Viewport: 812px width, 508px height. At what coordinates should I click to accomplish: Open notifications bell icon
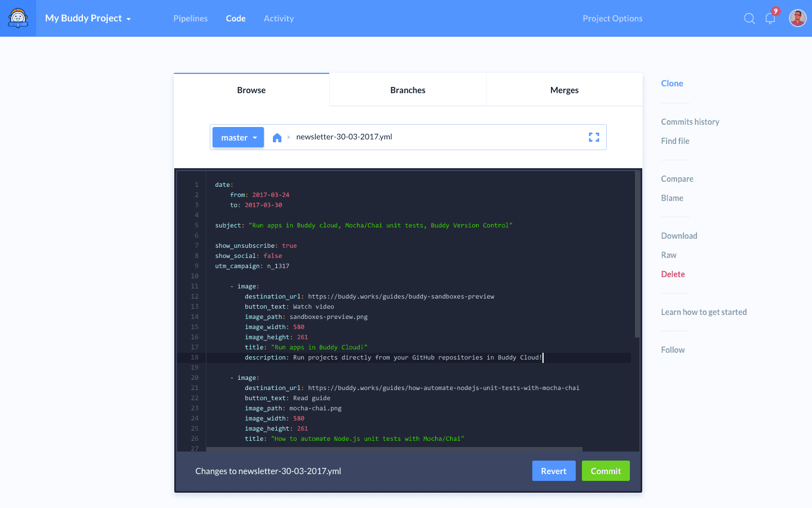770,19
